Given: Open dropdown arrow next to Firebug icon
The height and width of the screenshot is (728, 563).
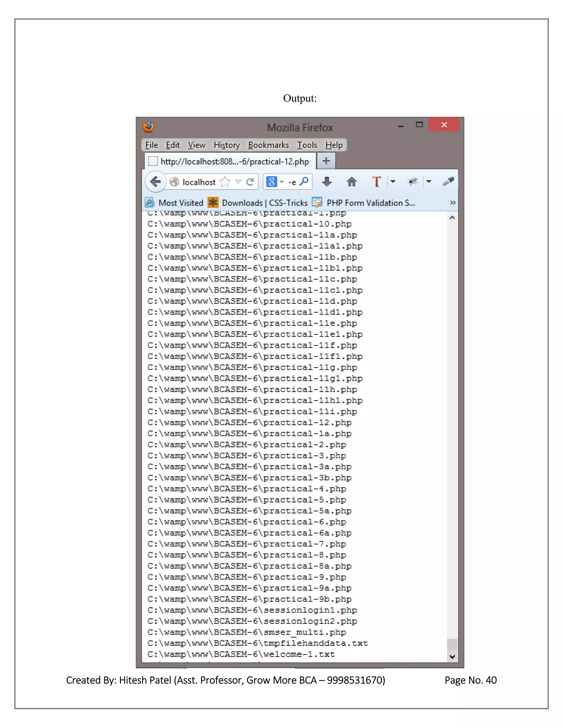Looking at the screenshot, I should (429, 182).
